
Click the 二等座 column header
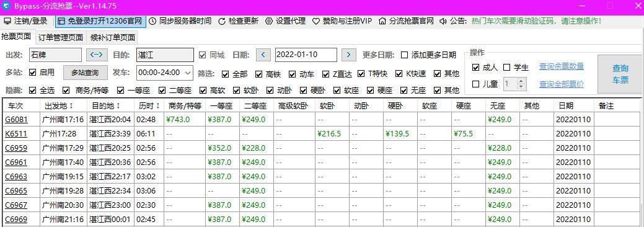click(x=256, y=106)
